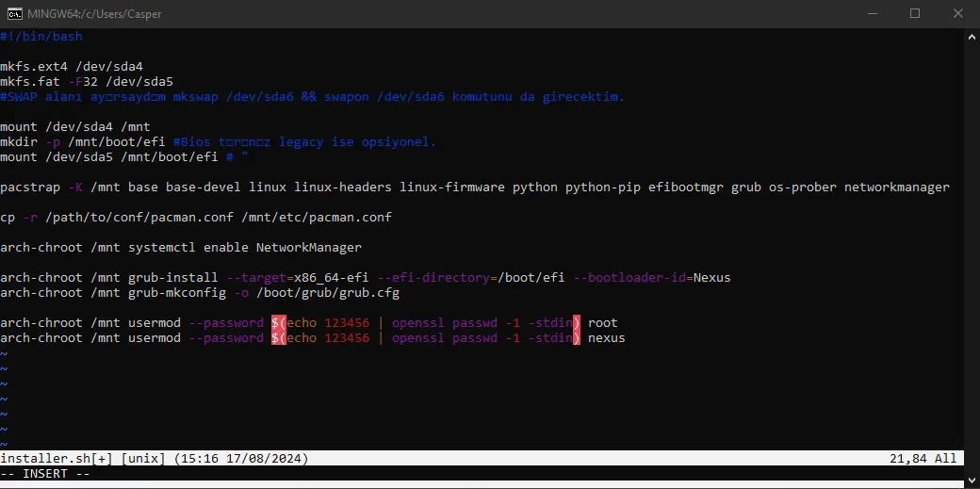This screenshot has width=980, height=489.
Task: Click '123456' in the root usermod line
Action: [347, 322]
